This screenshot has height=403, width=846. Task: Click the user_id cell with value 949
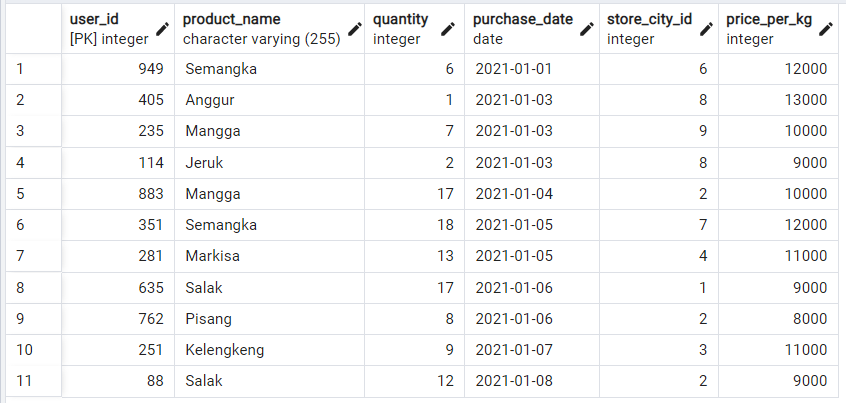click(118, 69)
